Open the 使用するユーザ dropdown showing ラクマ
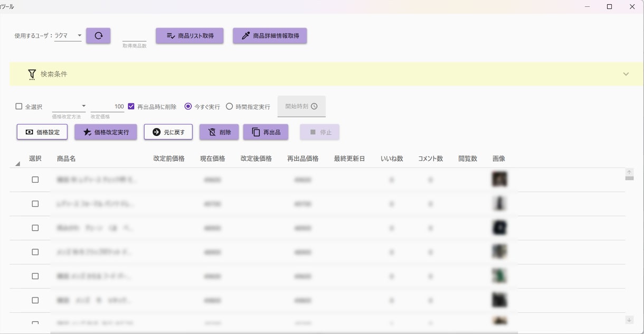The image size is (644, 334). (x=68, y=36)
